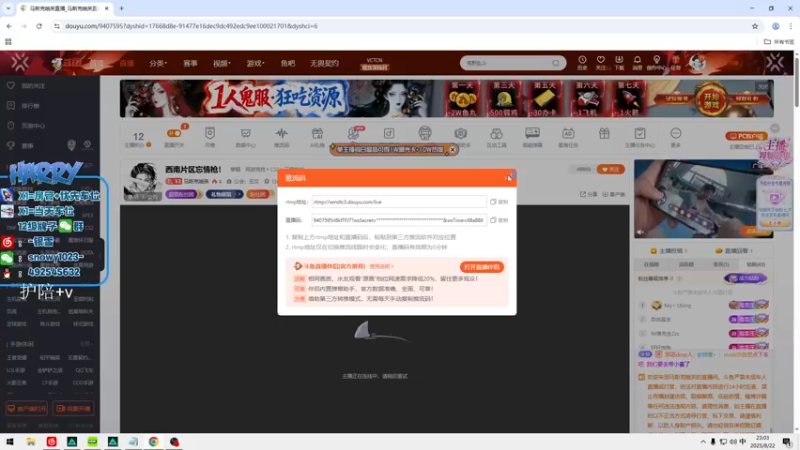Click the 我要开播 button at sidebar bottom
The image size is (800, 450).
pos(73,409)
